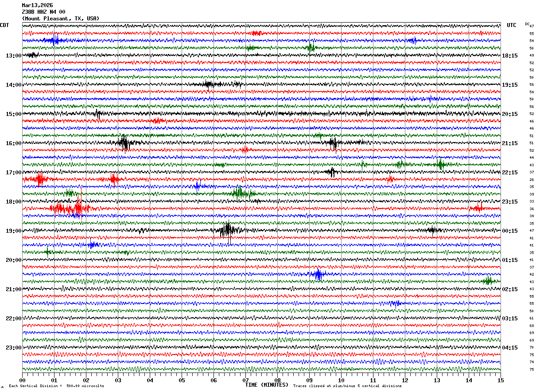Click the 22:15 UTC time label
Screen dimensions: 536x392
(510, 173)
